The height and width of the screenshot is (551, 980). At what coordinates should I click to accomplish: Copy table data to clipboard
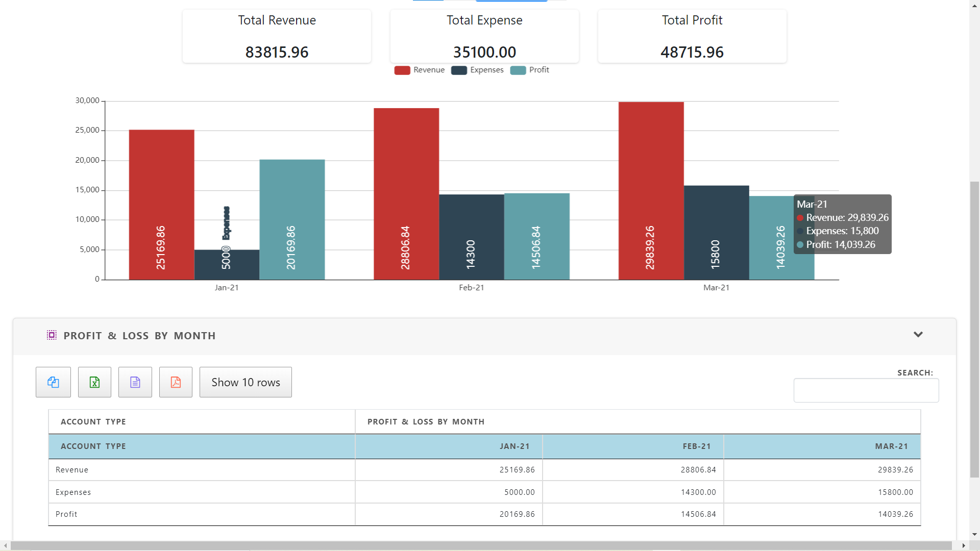(x=53, y=382)
